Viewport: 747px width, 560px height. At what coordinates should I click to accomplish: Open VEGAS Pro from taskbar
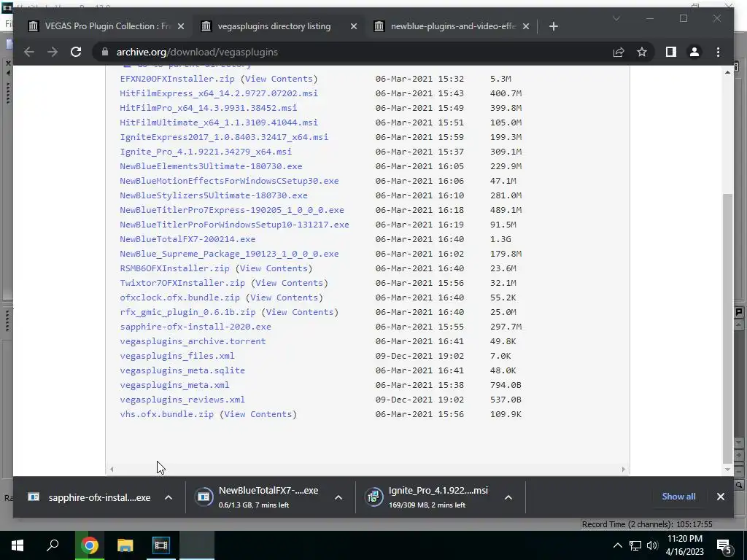pyautogui.click(x=161, y=545)
